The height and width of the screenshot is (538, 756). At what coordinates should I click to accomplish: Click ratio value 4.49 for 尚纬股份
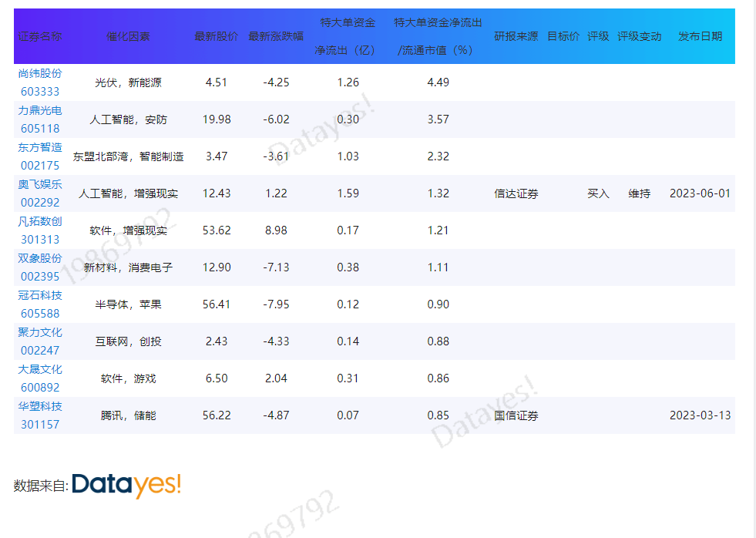click(438, 82)
